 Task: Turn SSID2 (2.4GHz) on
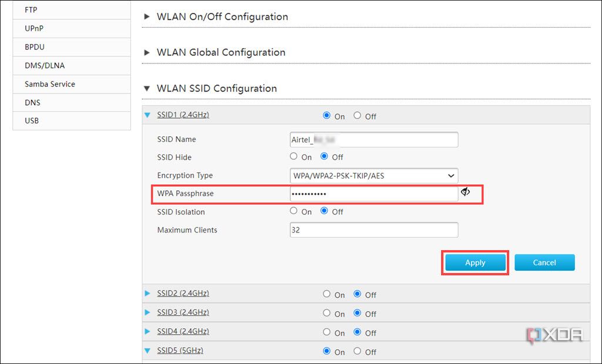pyautogui.click(x=327, y=294)
